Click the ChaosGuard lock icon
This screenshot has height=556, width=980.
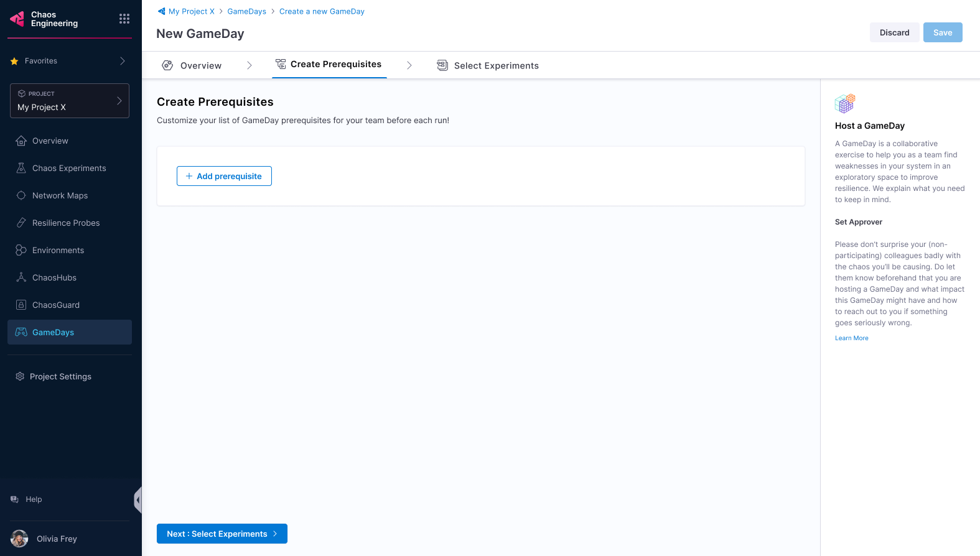(x=21, y=305)
